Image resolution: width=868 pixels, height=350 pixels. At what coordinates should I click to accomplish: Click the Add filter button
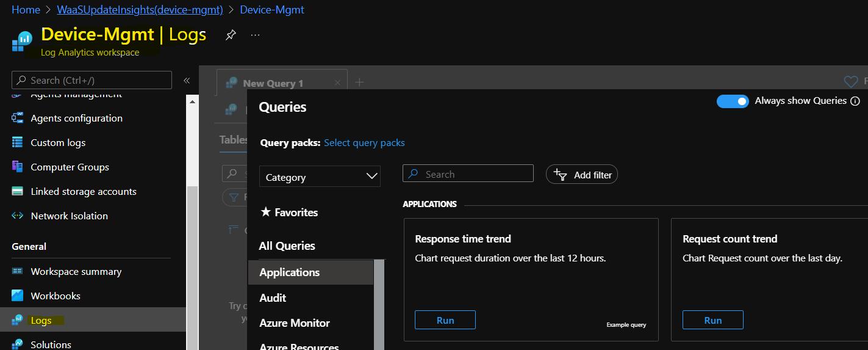click(582, 175)
